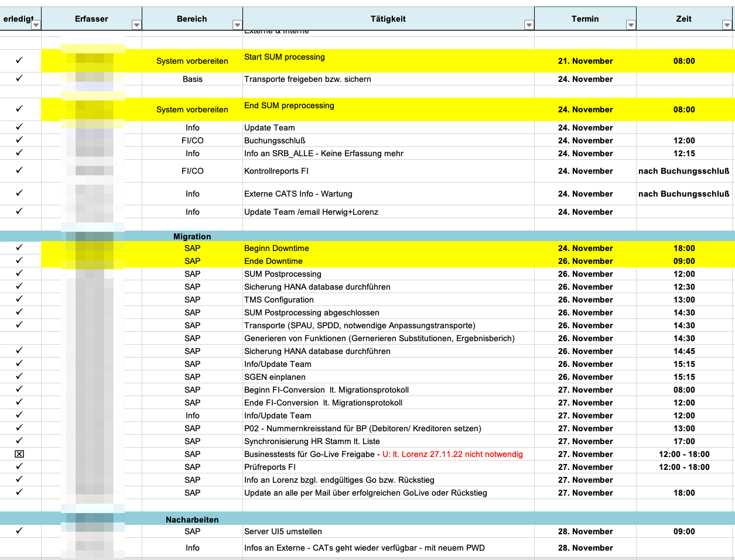Open the Zeit column filter dropdown
This screenshot has height=560, width=735.
click(727, 25)
